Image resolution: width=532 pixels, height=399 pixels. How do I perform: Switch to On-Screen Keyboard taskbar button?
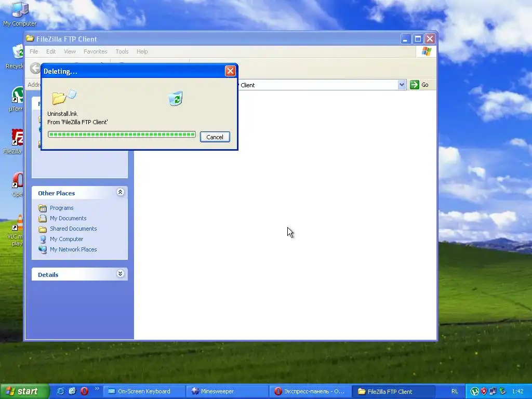point(144,391)
